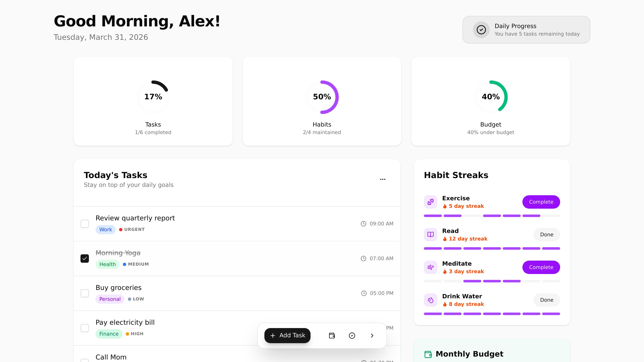644x362 pixels.
Task: Click the Work category tag
Action: tap(105, 230)
